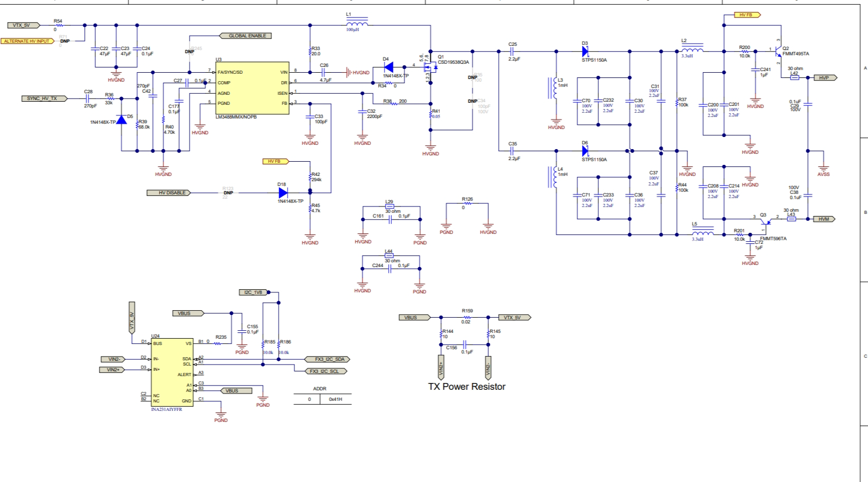The width and height of the screenshot is (868, 482).
Task: Click the FX3_I2C_SCL net port
Action: (326, 371)
